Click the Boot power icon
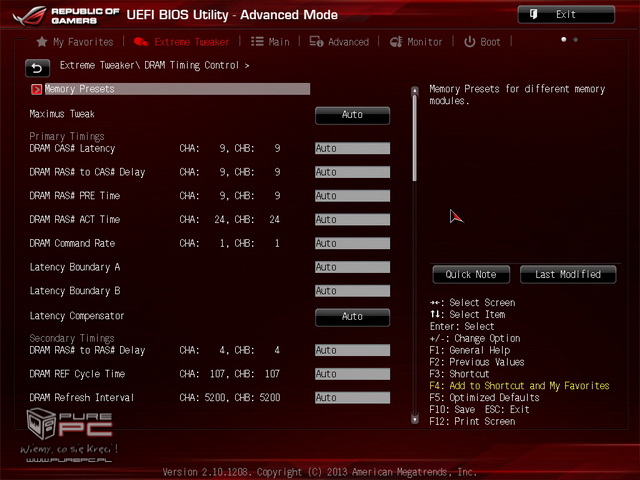This screenshot has width=640, height=480. pyautogui.click(x=470, y=42)
